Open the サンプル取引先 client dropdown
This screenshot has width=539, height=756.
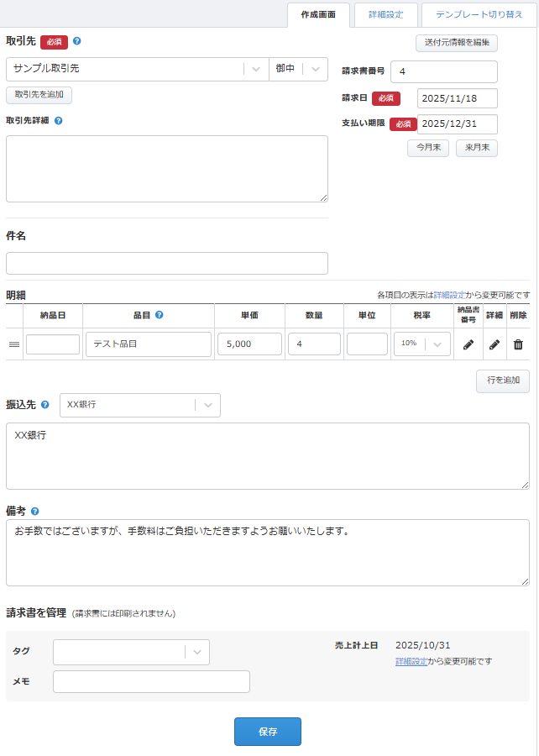point(256,69)
